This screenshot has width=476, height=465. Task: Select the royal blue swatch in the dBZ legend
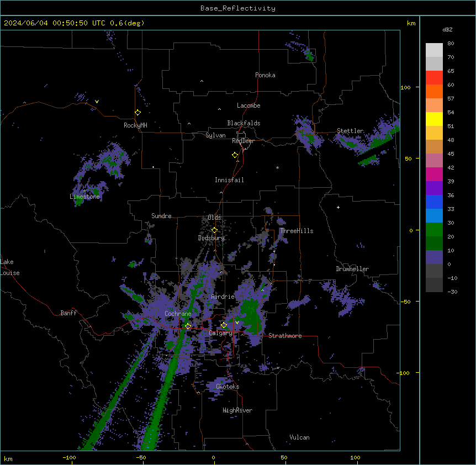(x=434, y=202)
